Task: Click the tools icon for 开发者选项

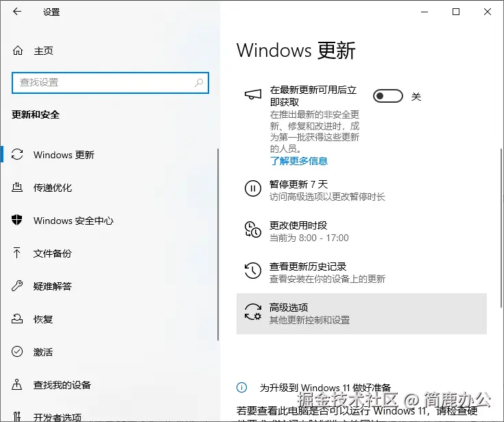Action: click(x=17, y=417)
